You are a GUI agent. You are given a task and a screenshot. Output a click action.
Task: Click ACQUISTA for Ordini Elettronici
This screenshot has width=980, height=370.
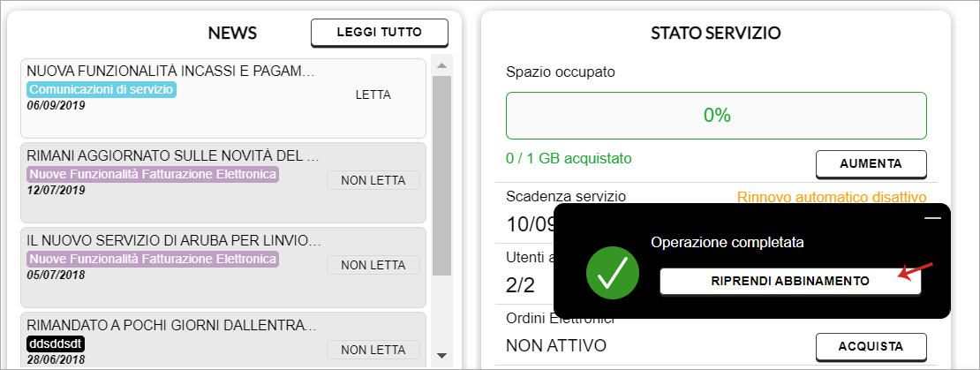tap(871, 346)
